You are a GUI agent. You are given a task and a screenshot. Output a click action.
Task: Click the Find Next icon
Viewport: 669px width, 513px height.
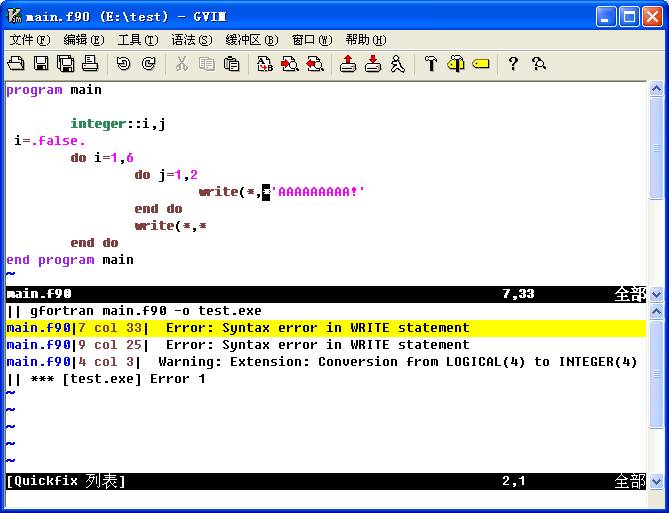[x=290, y=64]
